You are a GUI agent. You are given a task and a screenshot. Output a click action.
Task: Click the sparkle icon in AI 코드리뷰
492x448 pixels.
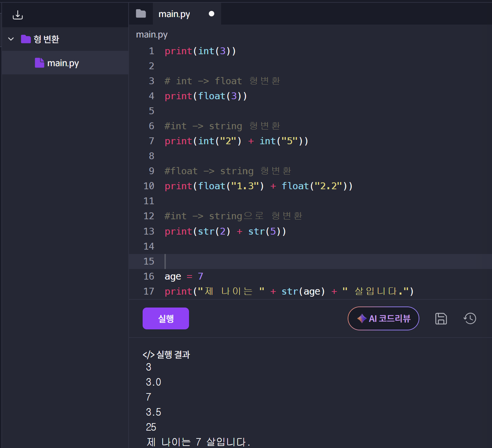click(x=362, y=318)
